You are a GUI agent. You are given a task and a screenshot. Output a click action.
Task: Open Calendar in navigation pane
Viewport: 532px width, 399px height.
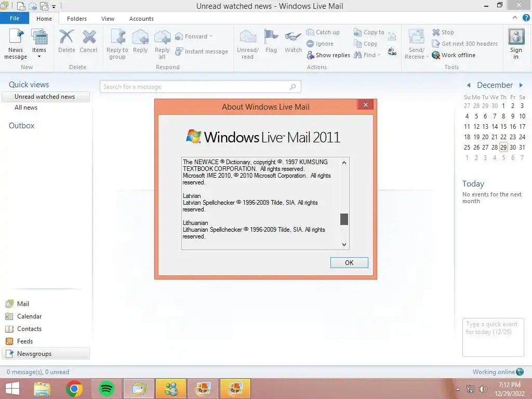click(x=23, y=316)
